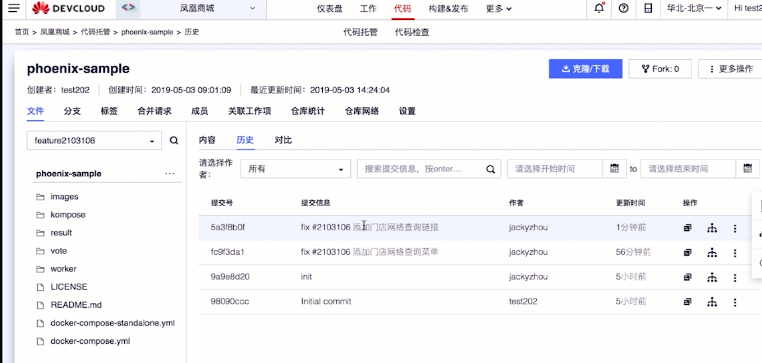
Task: Open the notification bell
Action: tap(600, 8)
